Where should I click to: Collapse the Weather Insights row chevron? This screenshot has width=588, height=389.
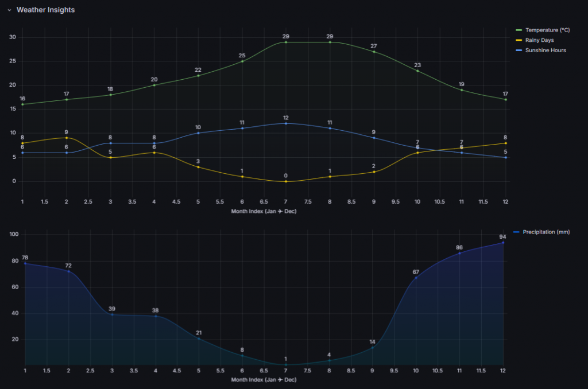[x=9, y=10]
